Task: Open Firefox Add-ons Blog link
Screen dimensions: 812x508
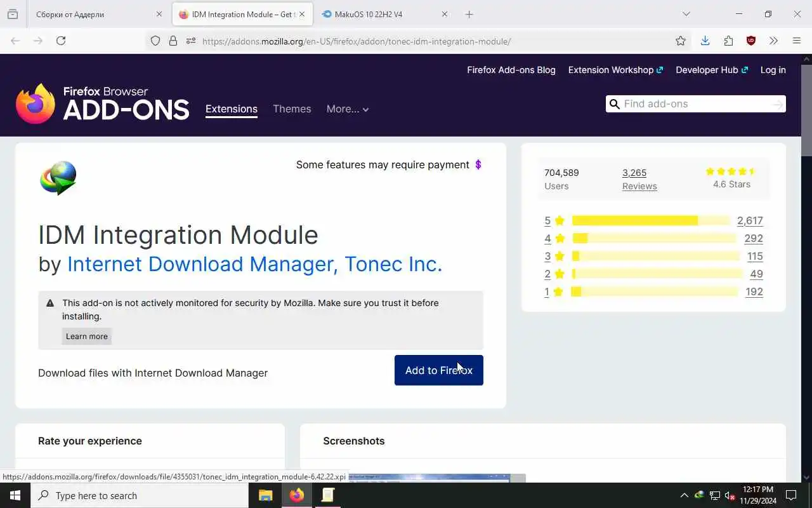Action: tap(511, 70)
